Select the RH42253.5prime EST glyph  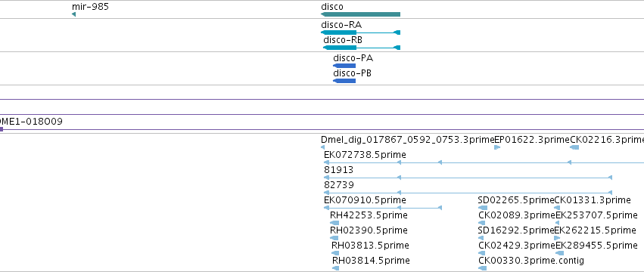point(334,223)
